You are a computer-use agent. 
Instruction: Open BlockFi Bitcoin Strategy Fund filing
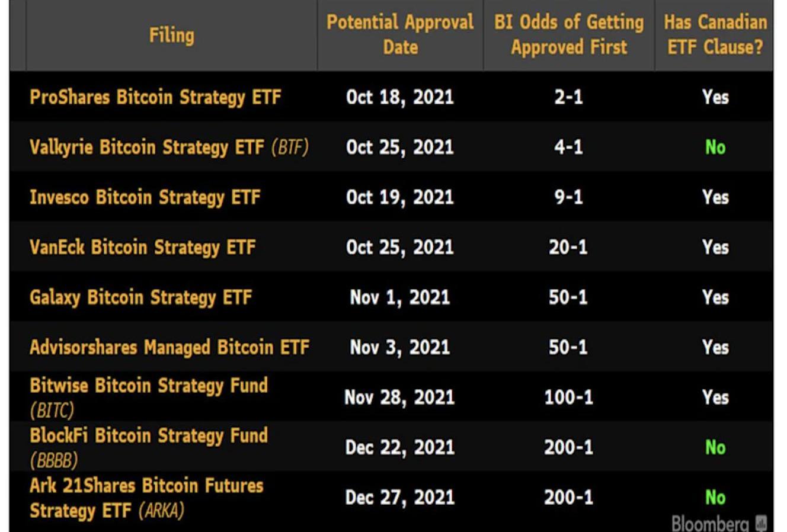[149, 436]
